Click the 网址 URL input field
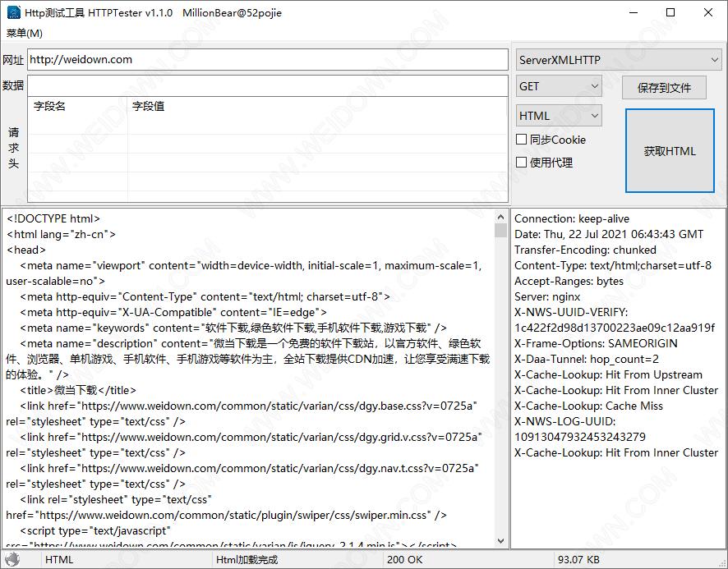 (268, 60)
